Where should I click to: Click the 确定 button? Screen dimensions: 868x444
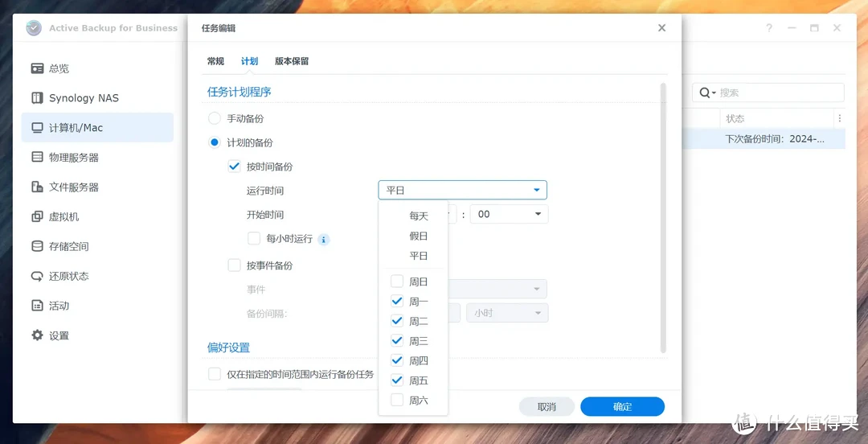[622, 407]
